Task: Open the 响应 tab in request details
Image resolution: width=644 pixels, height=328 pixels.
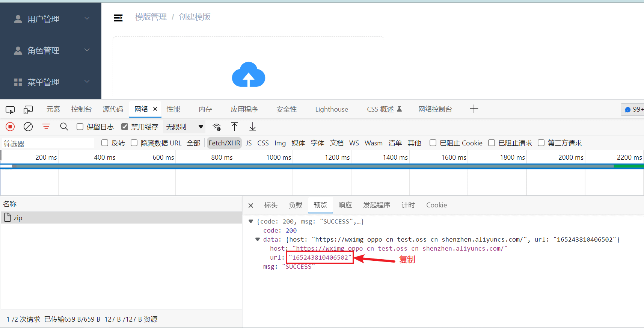Action: (x=345, y=205)
